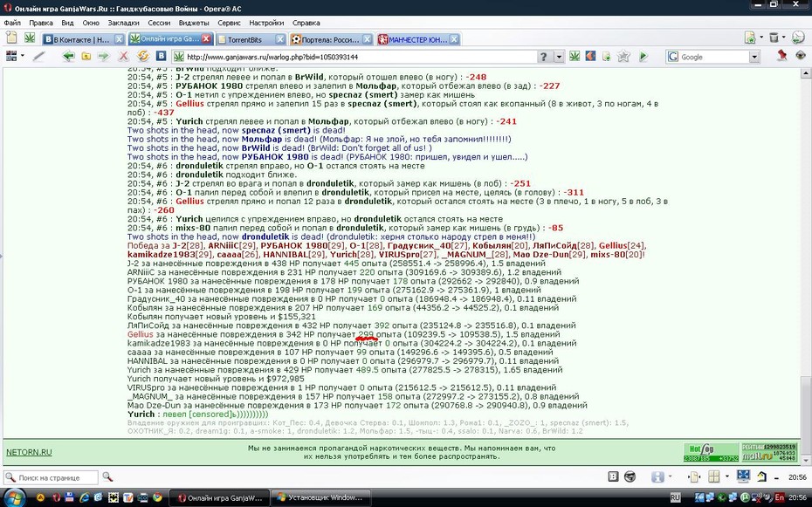Open the Справка menu

(x=306, y=23)
